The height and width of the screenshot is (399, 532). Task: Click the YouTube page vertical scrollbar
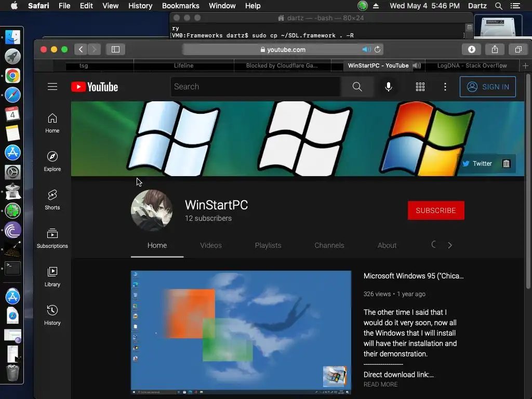528,181
